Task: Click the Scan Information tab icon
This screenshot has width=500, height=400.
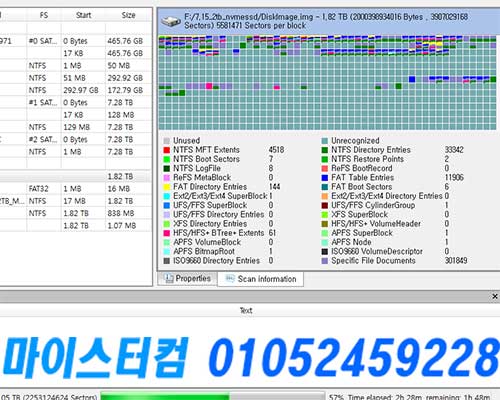Action: [230, 279]
